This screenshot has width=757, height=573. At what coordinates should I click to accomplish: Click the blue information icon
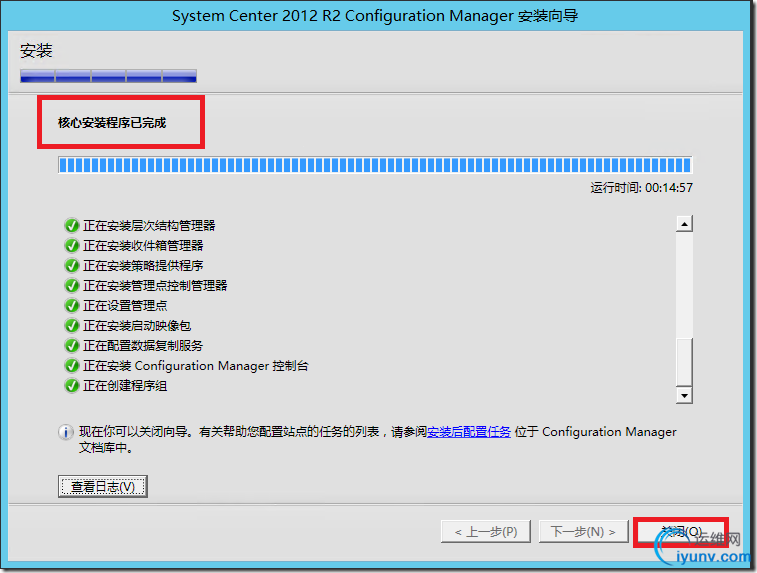pyautogui.click(x=66, y=432)
